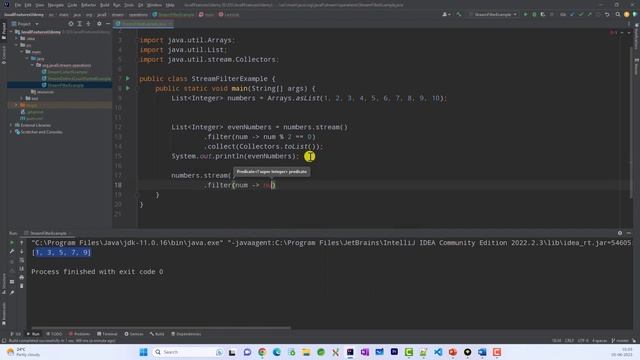Click the Build hammer icon in the toolbar
The width and height of the screenshot is (640, 360).
click(x=459, y=14)
